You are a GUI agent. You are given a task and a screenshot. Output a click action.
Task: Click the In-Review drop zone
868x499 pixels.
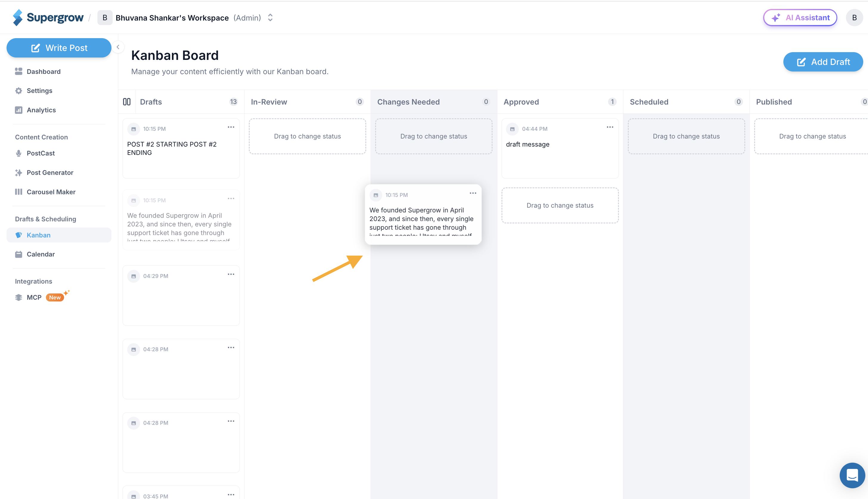(x=308, y=136)
